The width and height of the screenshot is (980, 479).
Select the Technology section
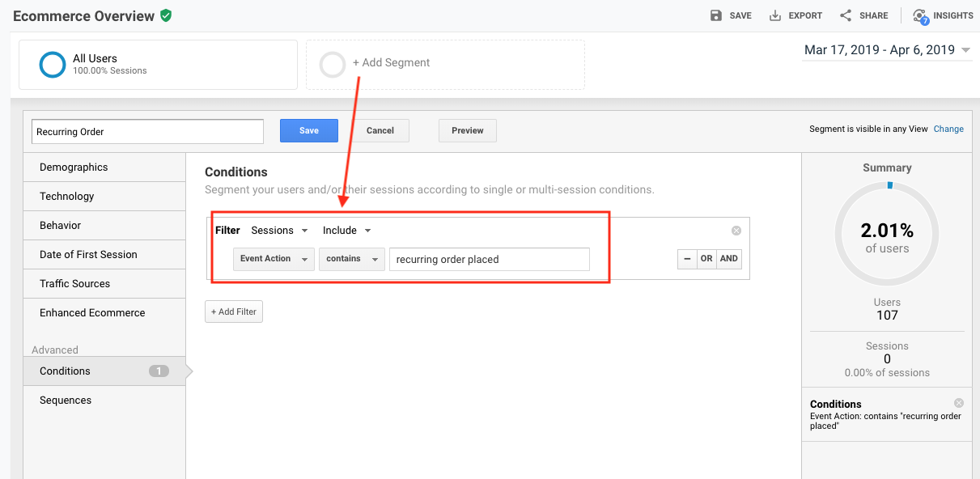pyautogui.click(x=104, y=197)
